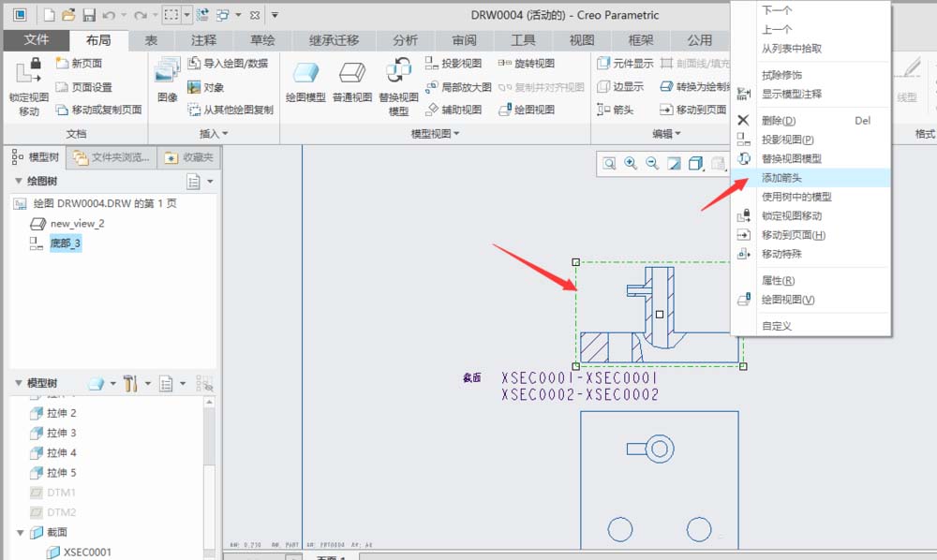Select XSEC0001 in model tree
The height and width of the screenshot is (560, 937).
[87, 553]
